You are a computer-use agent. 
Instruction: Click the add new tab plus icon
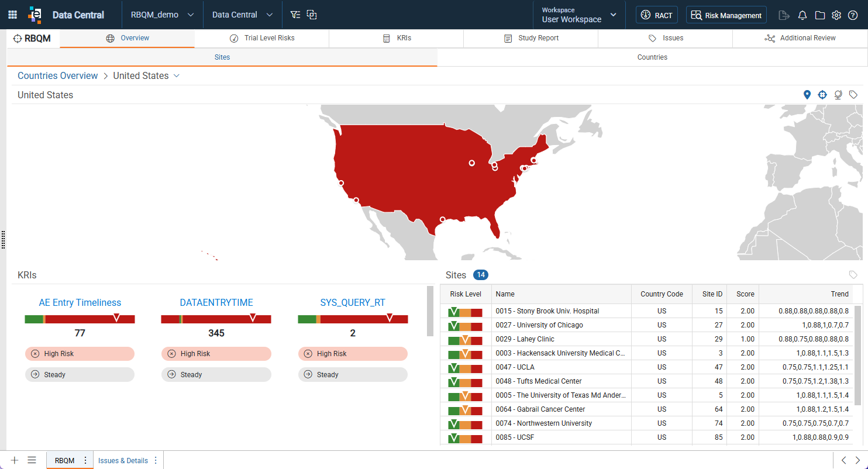coord(15,460)
